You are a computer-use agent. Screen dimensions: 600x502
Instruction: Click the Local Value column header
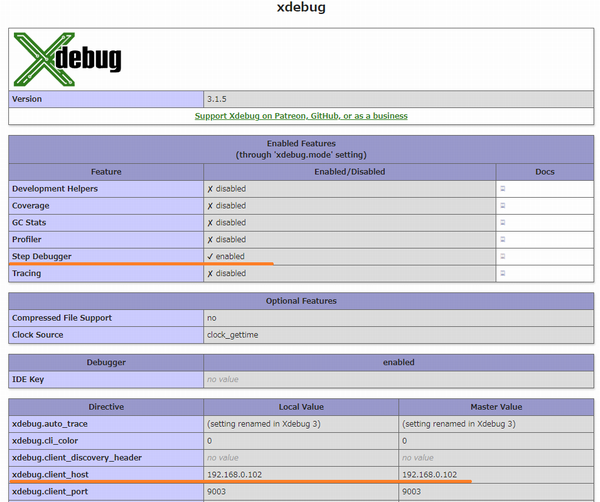click(301, 407)
